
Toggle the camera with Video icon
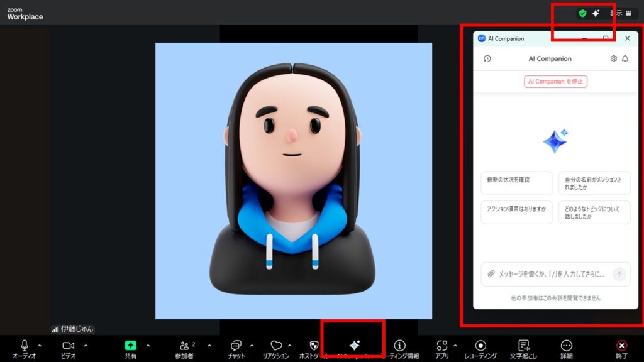tap(68, 346)
